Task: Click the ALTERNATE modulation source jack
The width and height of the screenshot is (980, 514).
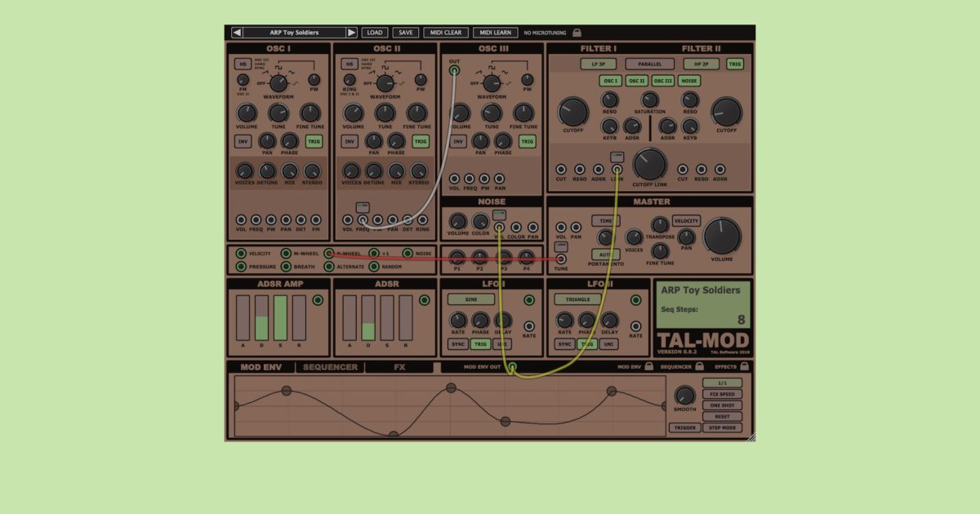Action: [329, 267]
